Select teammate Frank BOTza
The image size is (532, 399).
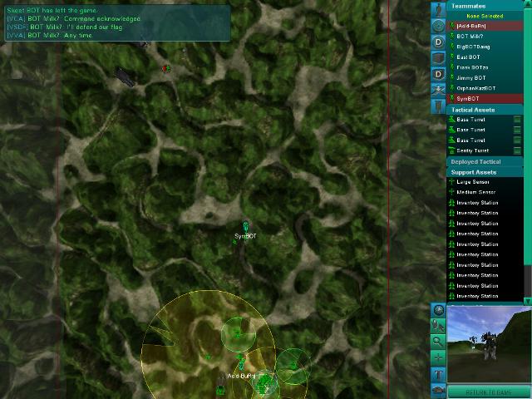(485, 67)
